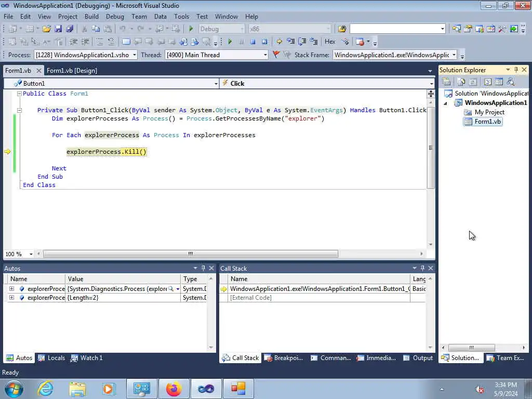Toggle Hex display in the debug toolbar
Screen dimensions: 532x399
pyautogui.click(x=330, y=42)
